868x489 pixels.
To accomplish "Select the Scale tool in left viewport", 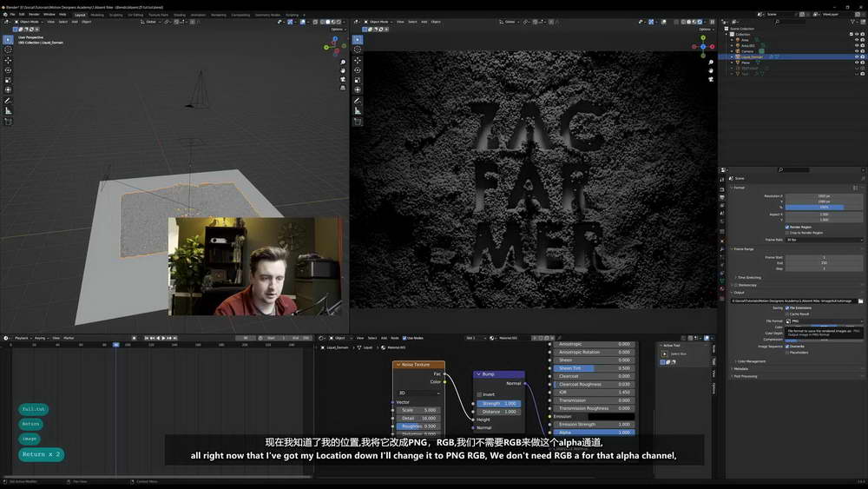I will (8, 80).
